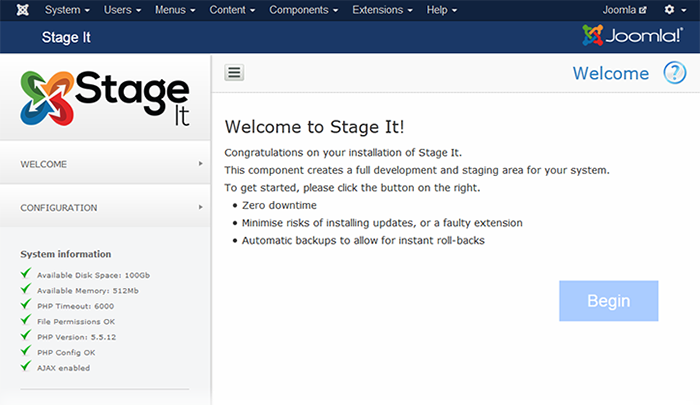Click the Joomla logo icon in top-left corner

click(x=22, y=10)
